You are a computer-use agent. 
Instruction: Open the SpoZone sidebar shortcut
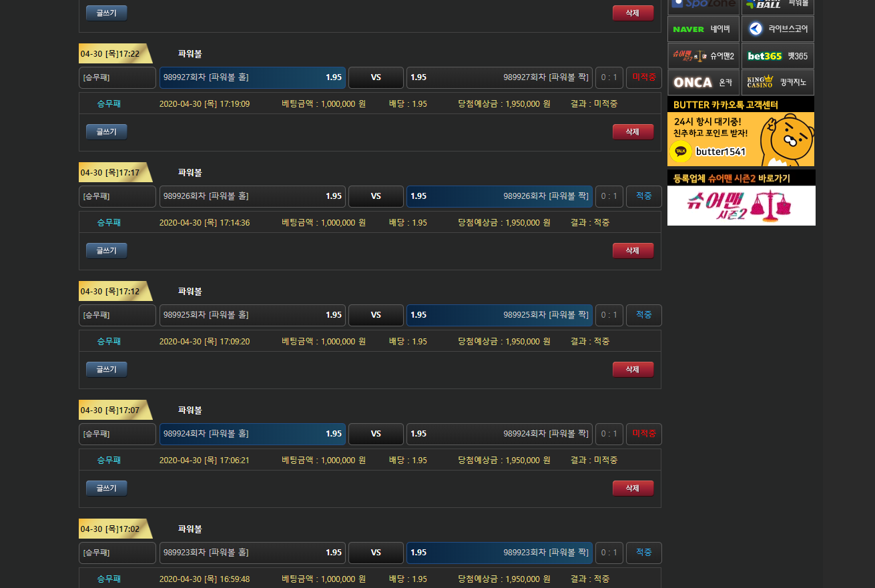click(x=703, y=4)
